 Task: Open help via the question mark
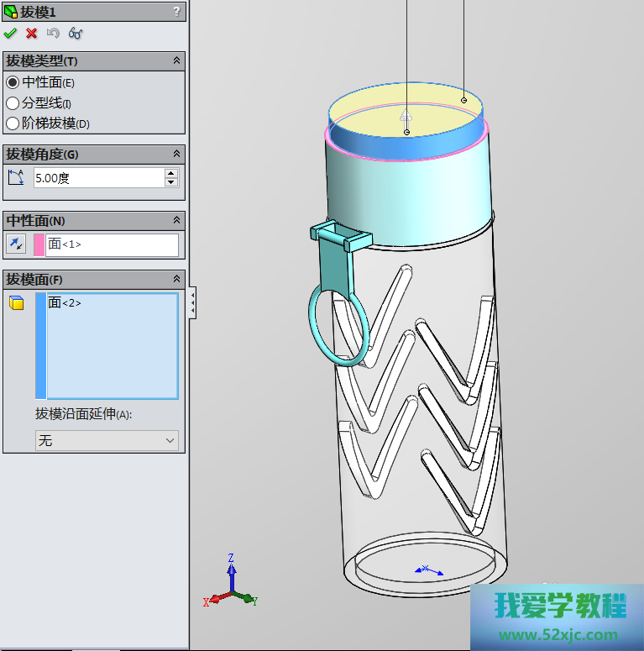176,11
